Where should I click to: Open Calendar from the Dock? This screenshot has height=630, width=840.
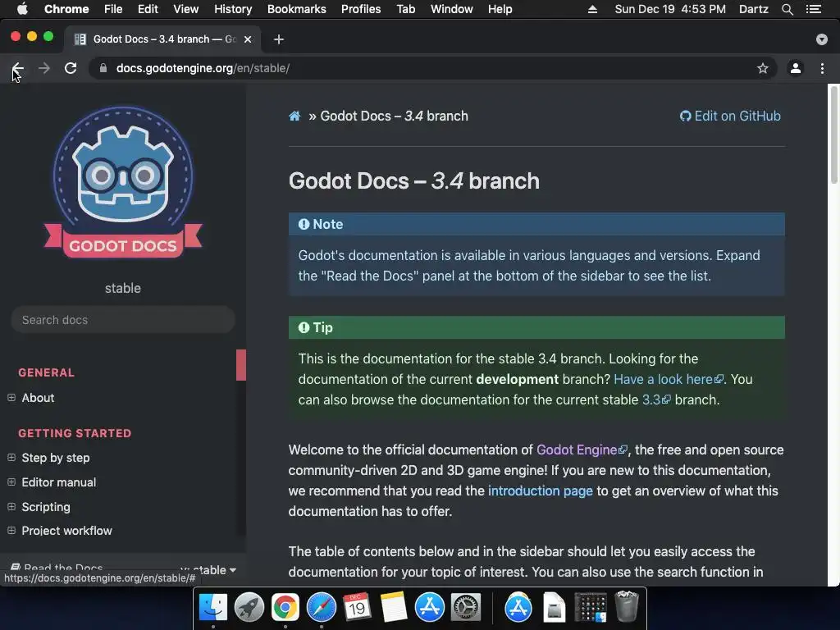(x=358, y=607)
